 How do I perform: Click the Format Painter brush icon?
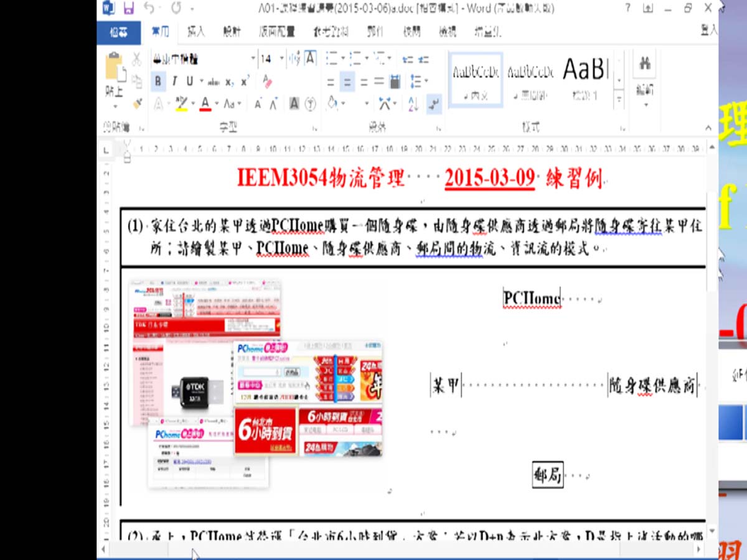(138, 103)
